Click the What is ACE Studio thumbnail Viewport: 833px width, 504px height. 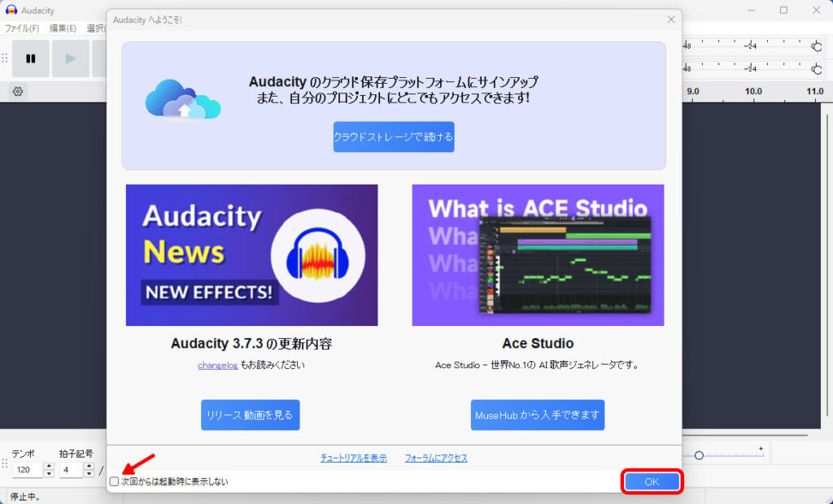tap(539, 255)
